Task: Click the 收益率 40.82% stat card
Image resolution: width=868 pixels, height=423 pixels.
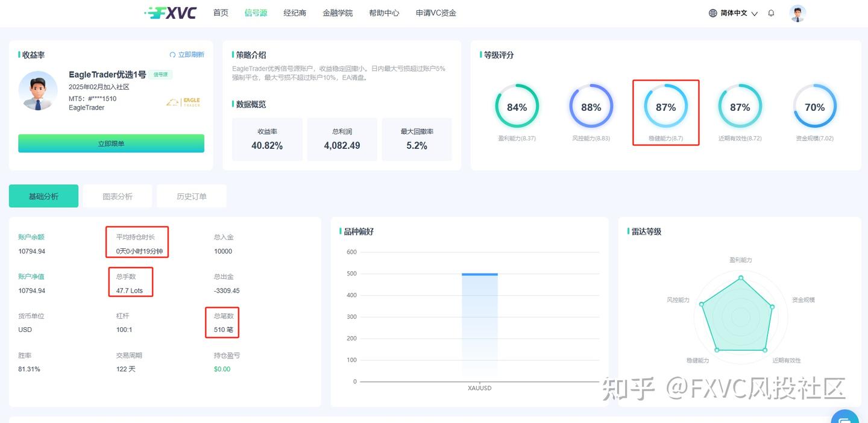Action: pyautogui.click(x=267, y=139)
